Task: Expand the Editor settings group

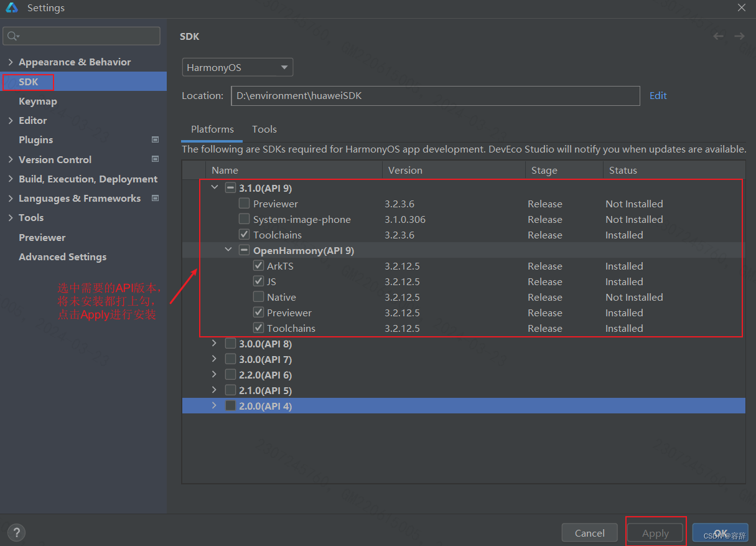Action: pyautogui.click(x=11, y=121)
